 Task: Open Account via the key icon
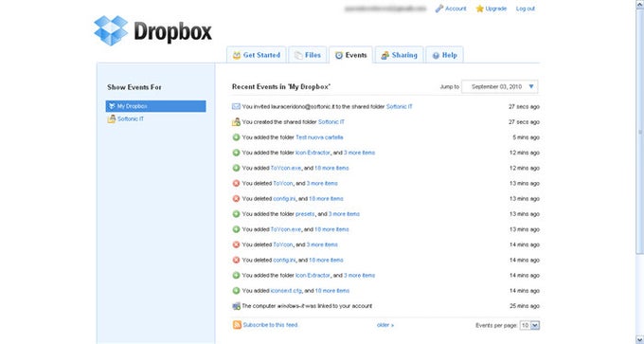tap(439, 9)
